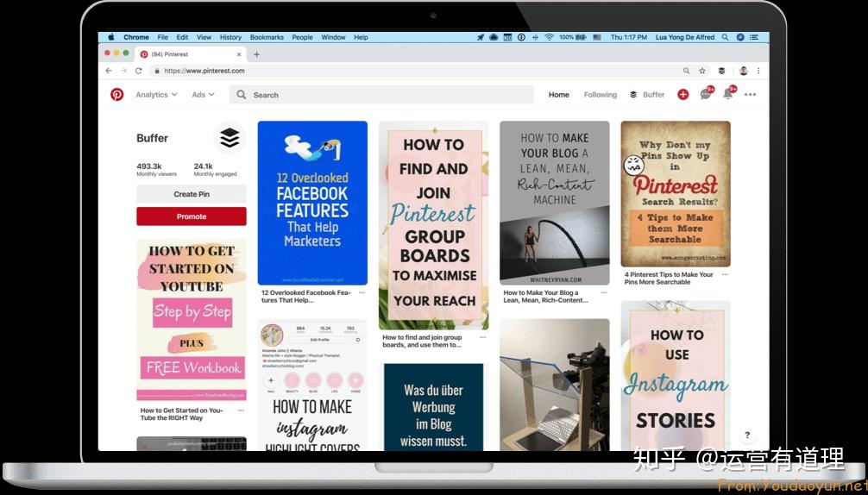Image resolution: width=868 pixels, height=495 pixels.
Task: Open the Notification Center list icon
Action: pyautogui.click(x=753, y=37)
